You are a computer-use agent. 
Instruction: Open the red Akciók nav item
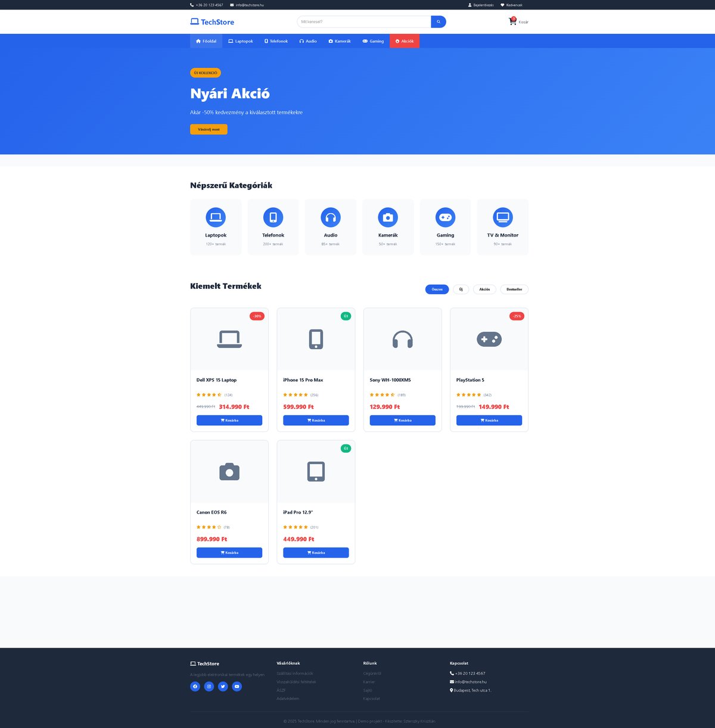405,41
